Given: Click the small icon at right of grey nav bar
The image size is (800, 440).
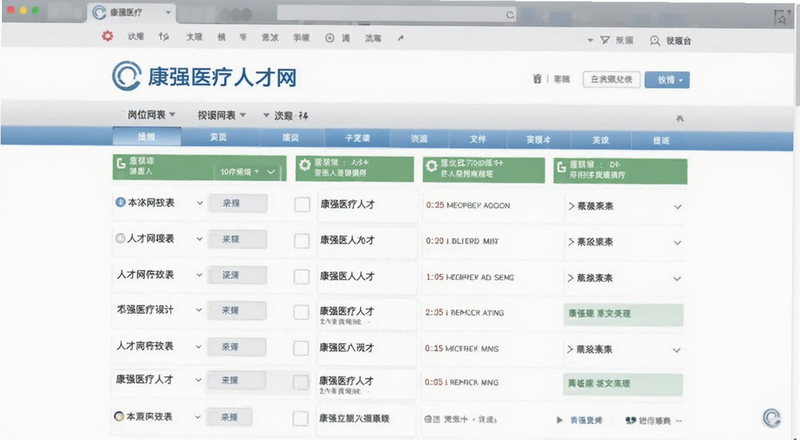Looking at the screenshot, I should tap(680, 118).
